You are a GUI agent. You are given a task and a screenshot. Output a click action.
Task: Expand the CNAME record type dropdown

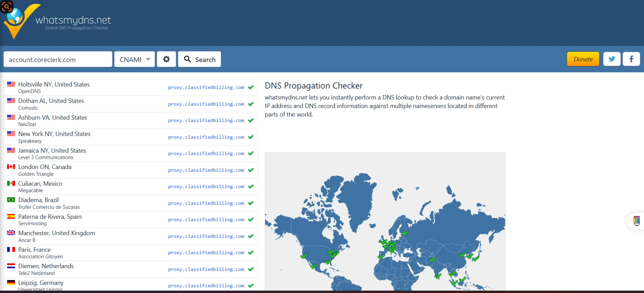click(x=134, y=59)
